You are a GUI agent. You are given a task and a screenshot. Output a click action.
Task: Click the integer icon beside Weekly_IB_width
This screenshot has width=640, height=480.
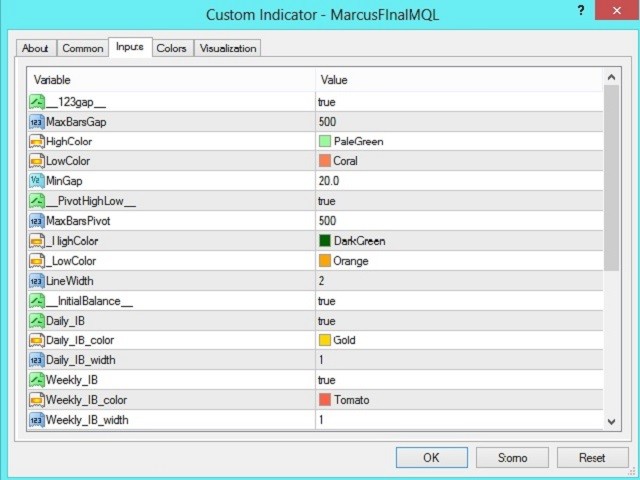pyautogui.click(x=37, y=420)
